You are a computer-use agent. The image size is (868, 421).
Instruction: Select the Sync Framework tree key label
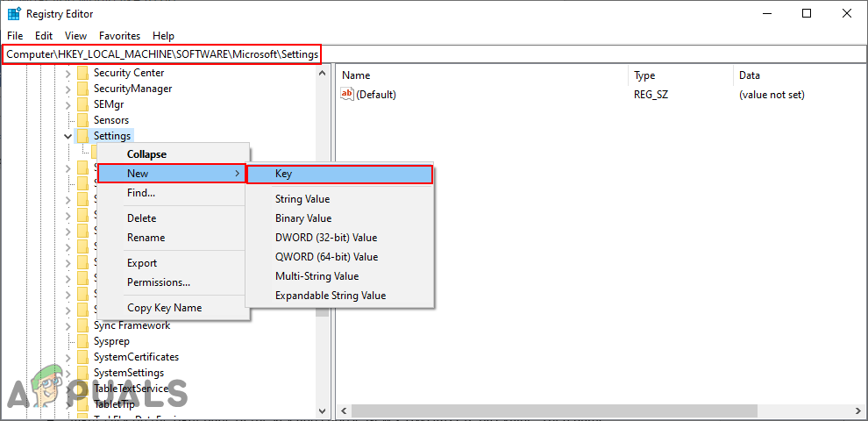(x=132, y=325)
